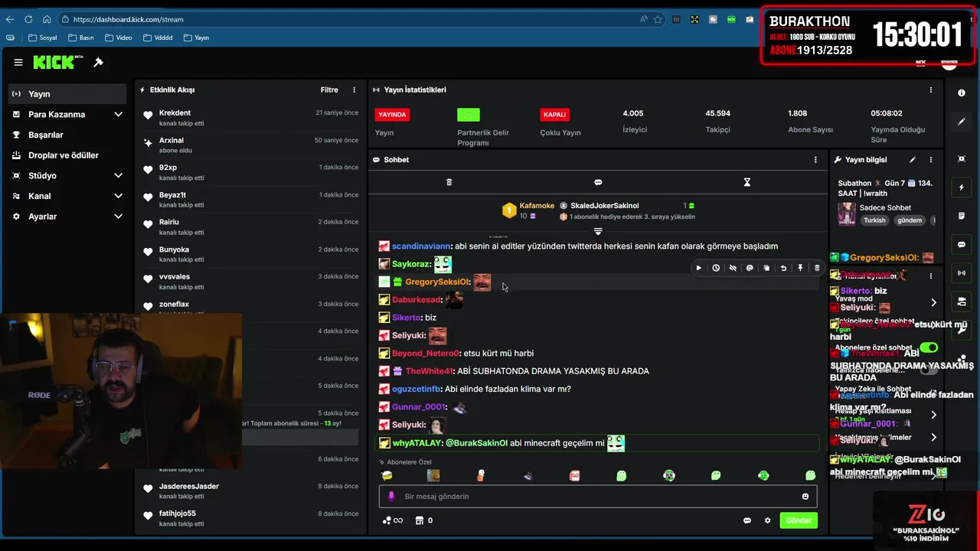
Task: Switch to the chat bubble tab in Sohbet
Action: (x=598, y=182)
